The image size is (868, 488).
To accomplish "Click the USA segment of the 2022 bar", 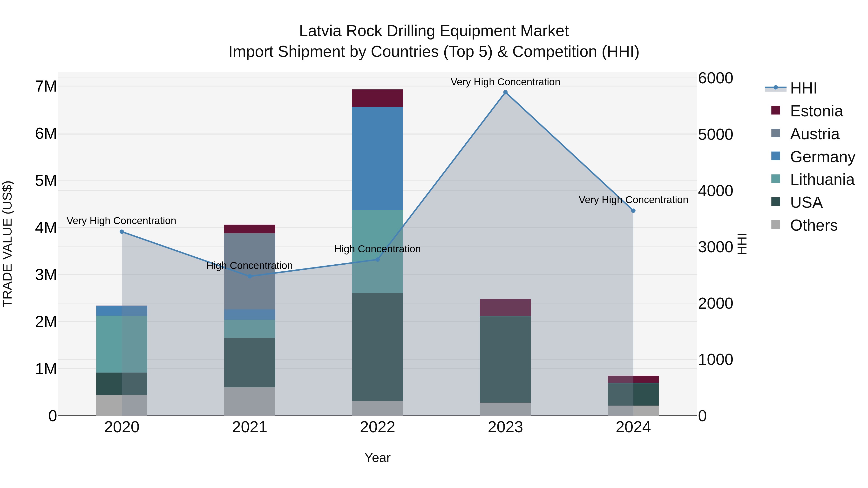I will [x=377, y=347].
